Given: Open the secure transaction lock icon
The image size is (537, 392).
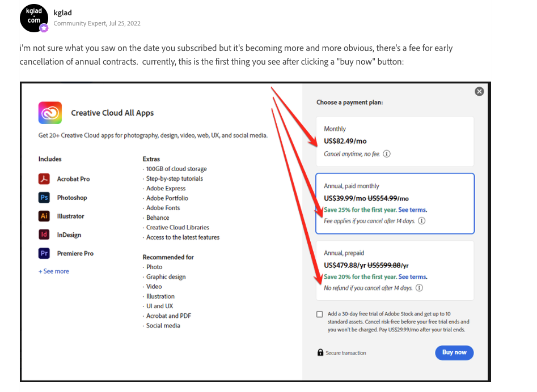Looking at the screenshot, I should pos(319,352).
